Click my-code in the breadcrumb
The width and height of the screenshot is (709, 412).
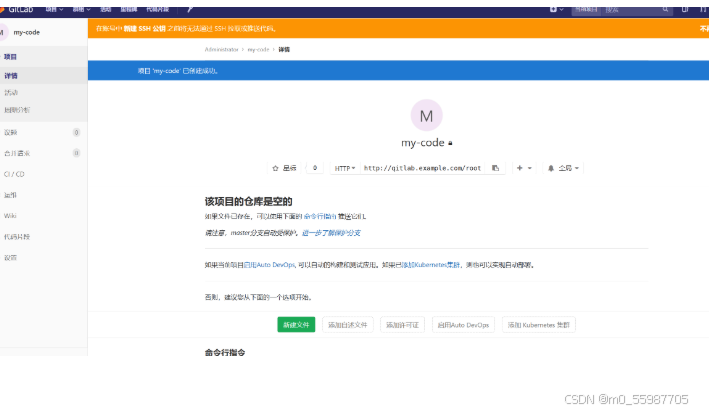click(258, 50)
